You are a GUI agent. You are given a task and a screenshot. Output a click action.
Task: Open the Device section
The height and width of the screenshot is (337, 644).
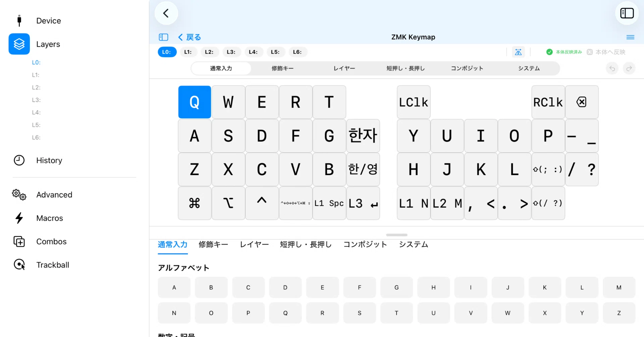(48, 21)
